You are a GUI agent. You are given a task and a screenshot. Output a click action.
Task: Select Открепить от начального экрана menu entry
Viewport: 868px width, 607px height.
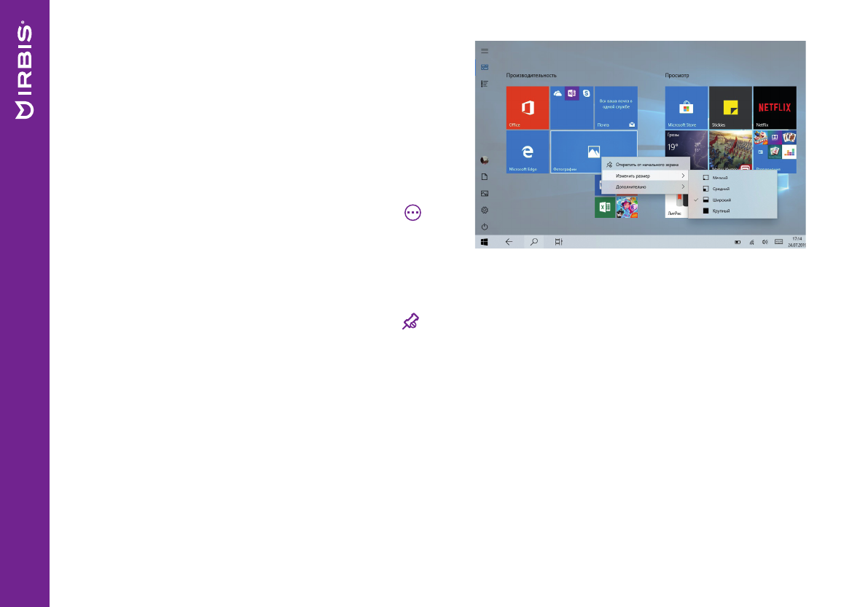coord(646,163)
